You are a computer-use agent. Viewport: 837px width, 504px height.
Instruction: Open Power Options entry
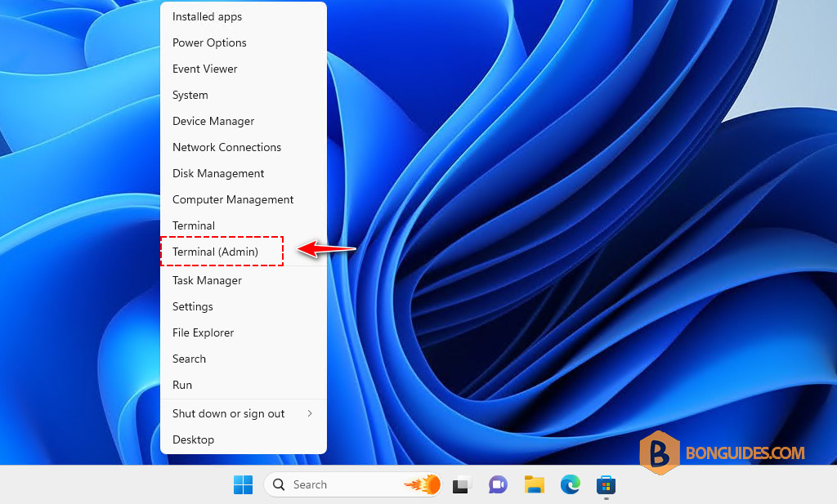click(244, 43)
